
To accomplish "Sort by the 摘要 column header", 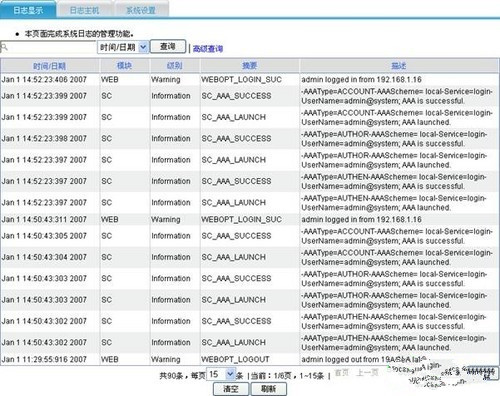I will tap(249, 66).
